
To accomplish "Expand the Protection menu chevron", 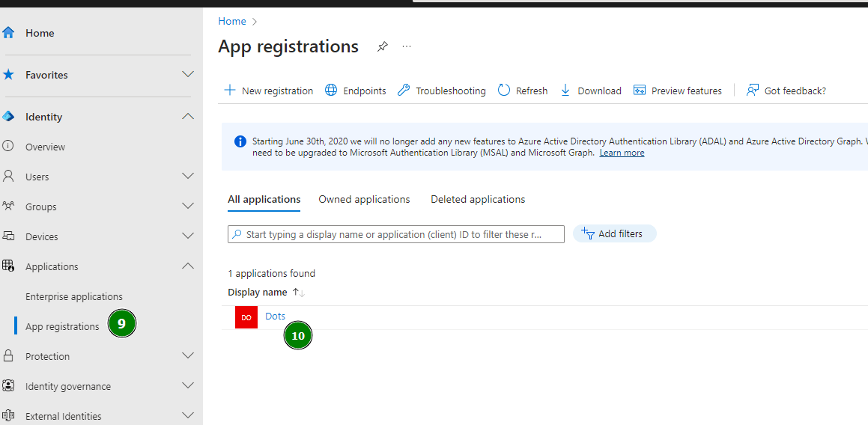I will [188, 355].
